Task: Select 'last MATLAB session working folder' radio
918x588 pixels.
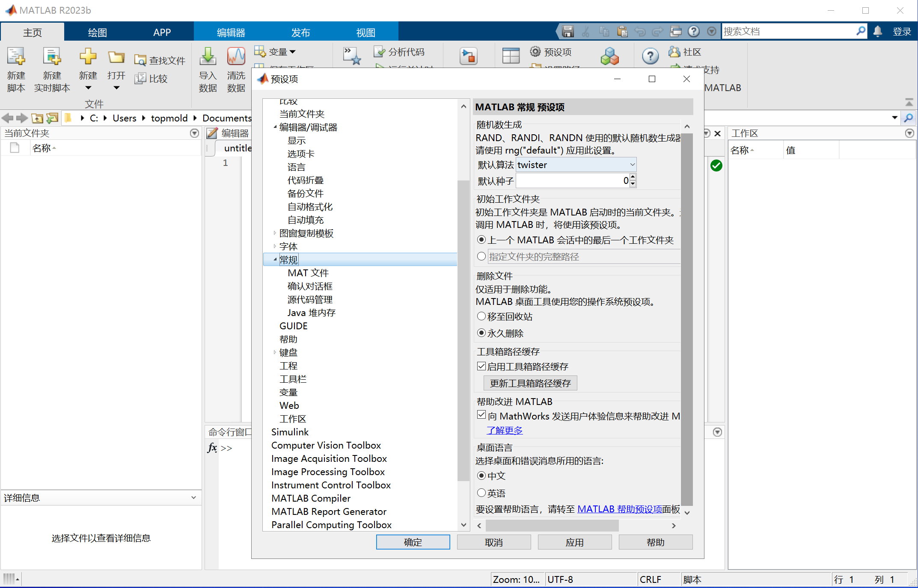Action: coord(481,240)
